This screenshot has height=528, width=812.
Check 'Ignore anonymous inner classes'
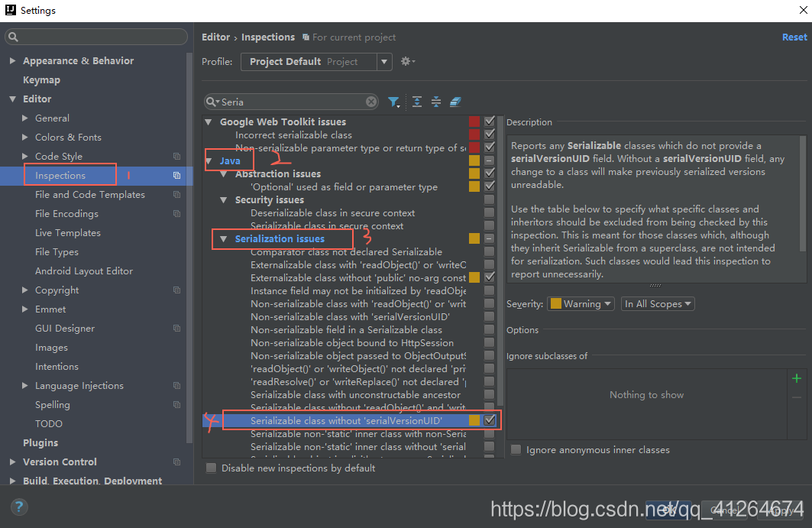point(516,449)
